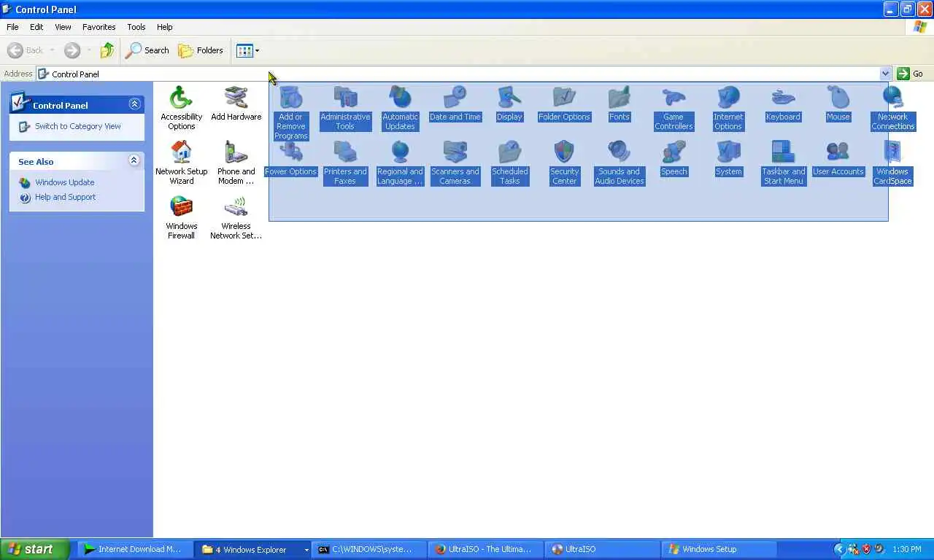Open the Windows Update link
The width and height of the screenshot is (934, 560).
[65, 182]
